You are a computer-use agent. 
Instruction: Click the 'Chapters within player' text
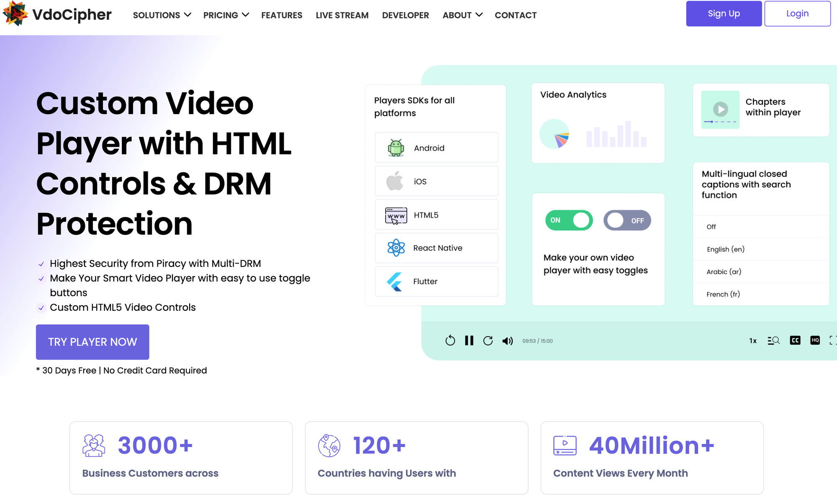(x=773, y=107)
